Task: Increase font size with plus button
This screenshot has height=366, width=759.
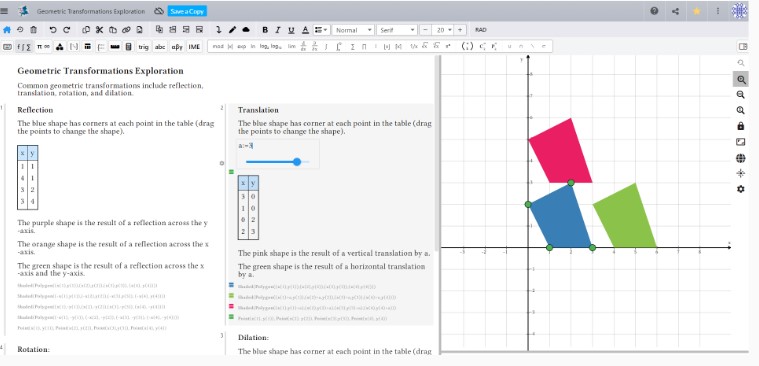Action: [460, 30]
